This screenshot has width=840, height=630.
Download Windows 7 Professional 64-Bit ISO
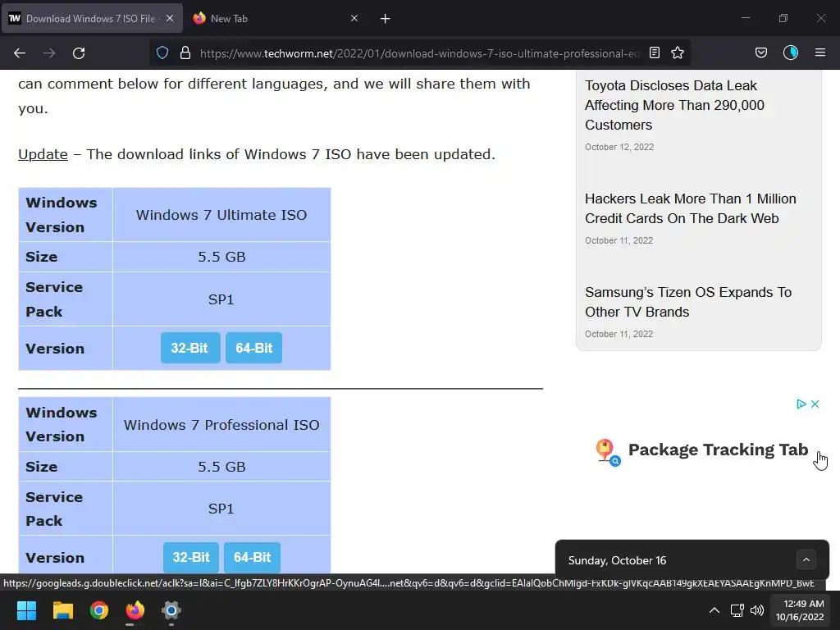click(252, 557)
